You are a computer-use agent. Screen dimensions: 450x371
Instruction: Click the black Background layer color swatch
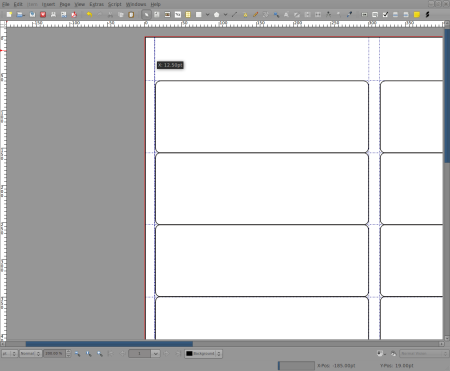(189, 353)
